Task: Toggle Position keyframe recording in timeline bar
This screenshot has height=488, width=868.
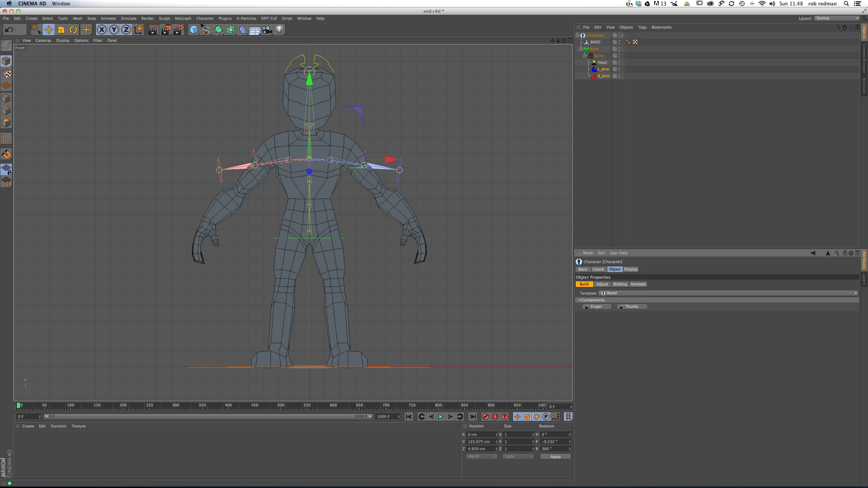Action: coord(517,417)
